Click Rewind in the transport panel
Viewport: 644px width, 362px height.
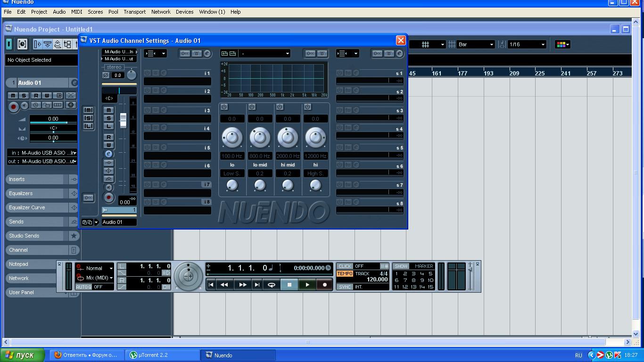pyautogui.click(x=224, y=285)
